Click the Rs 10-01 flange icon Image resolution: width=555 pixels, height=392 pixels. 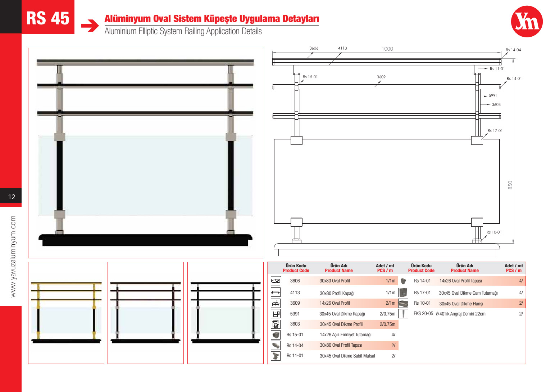[x=403, y=303]
